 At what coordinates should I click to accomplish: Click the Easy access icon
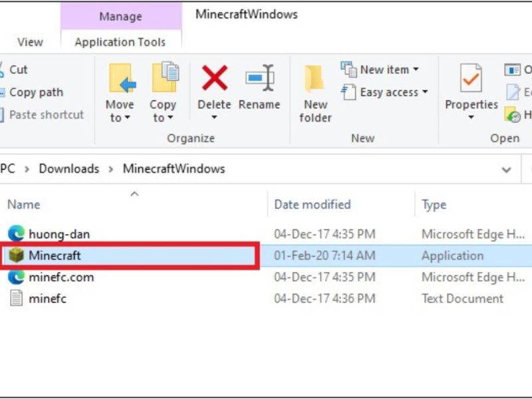[x=348, y=92]
